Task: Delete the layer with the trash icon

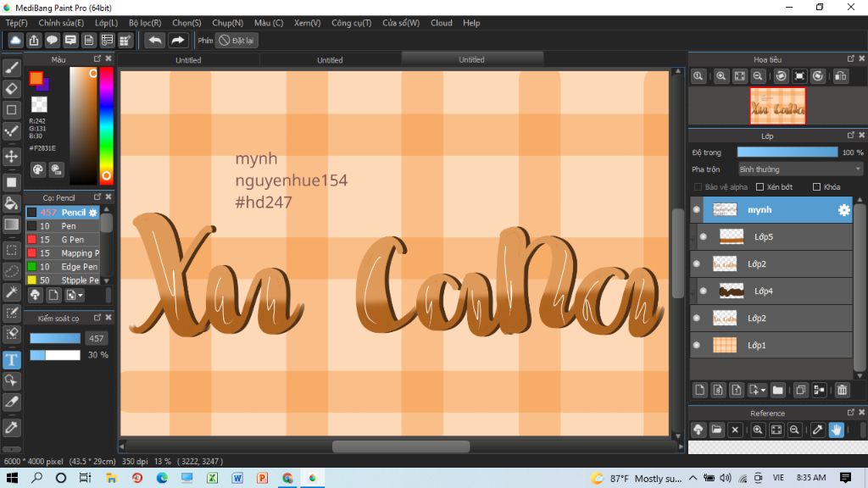Action: coord(842,390)
